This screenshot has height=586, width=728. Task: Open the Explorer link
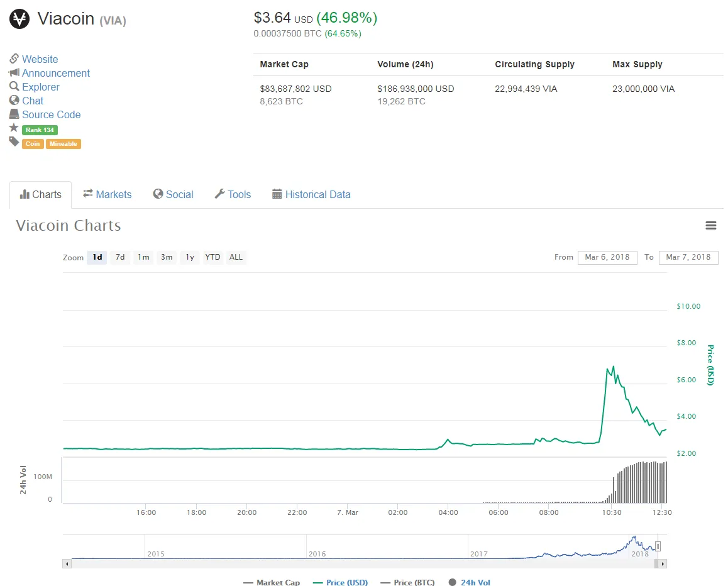coord(41,87)
